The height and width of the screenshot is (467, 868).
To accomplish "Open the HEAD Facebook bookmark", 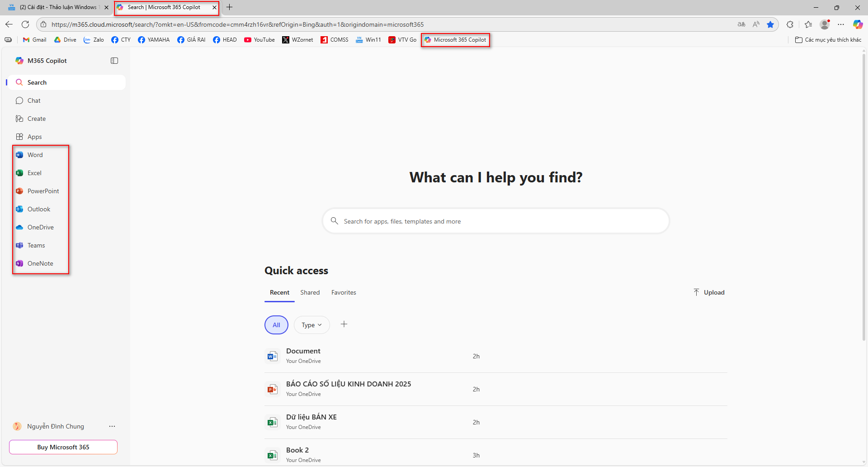I will 225,40.
